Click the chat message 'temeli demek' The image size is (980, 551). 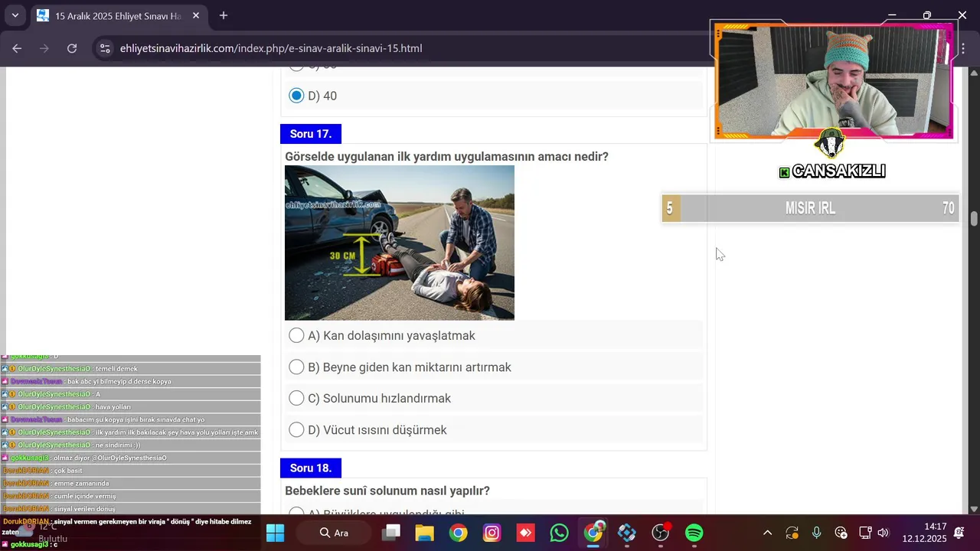coord(116,369)
